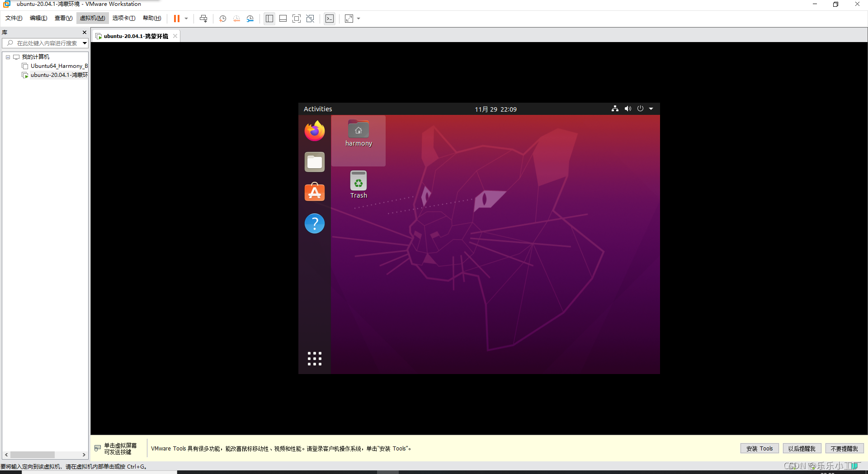Select ubuntu-20.04.1-鸿蒙环境 in library tree
The width and height of the screenshot is (868, 474).
(59, 75)
